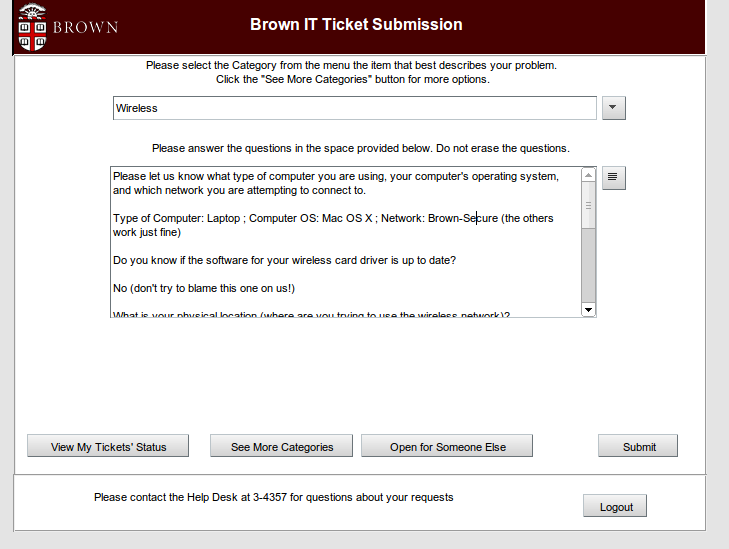Click the wireless card driver question line
The image size is (729, 549).
(285, 260)
